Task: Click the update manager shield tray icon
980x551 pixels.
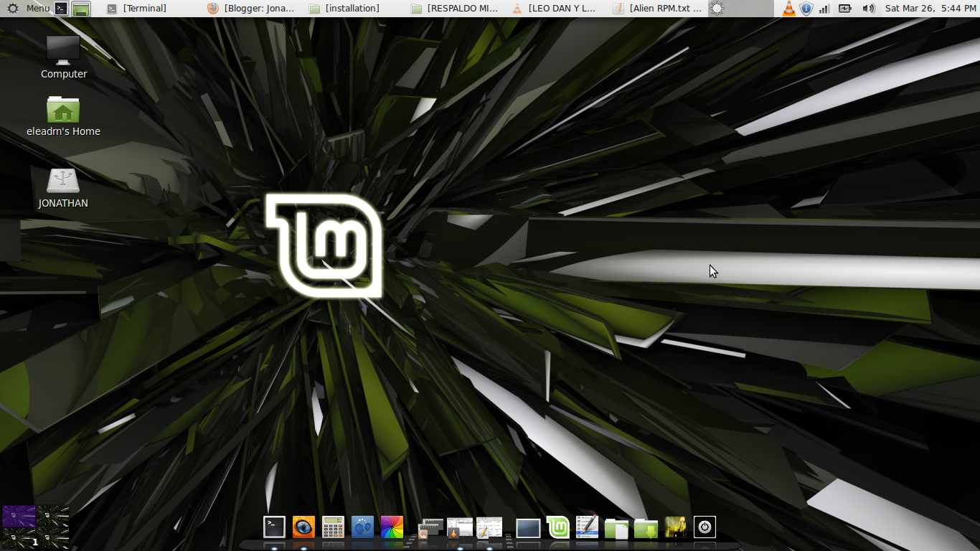Action: tap(806, 9)
